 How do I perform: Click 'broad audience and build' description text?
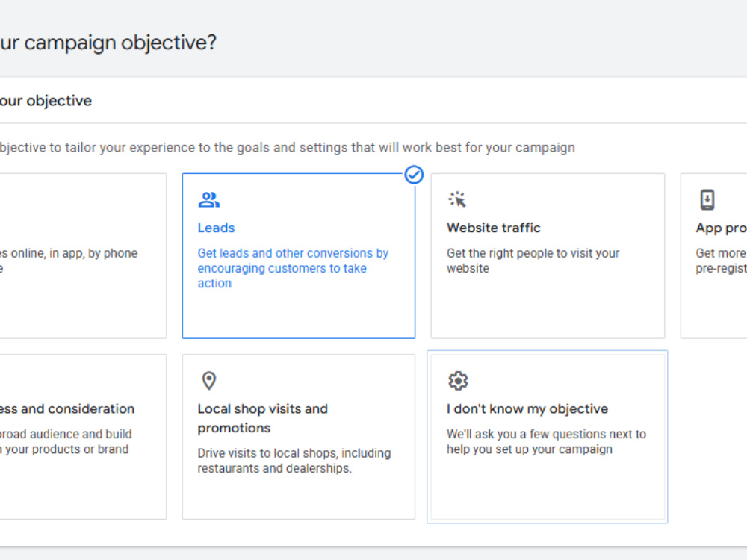tap(66, 441)
